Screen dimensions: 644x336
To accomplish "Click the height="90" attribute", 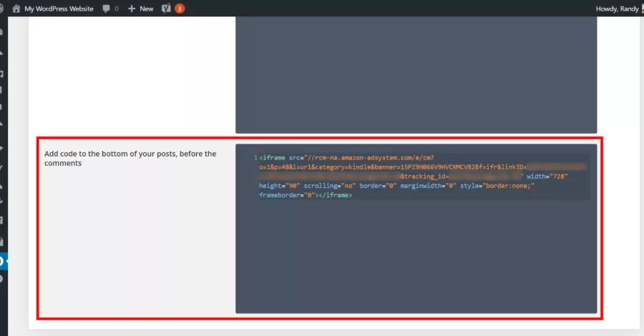I will coord(279,186).
